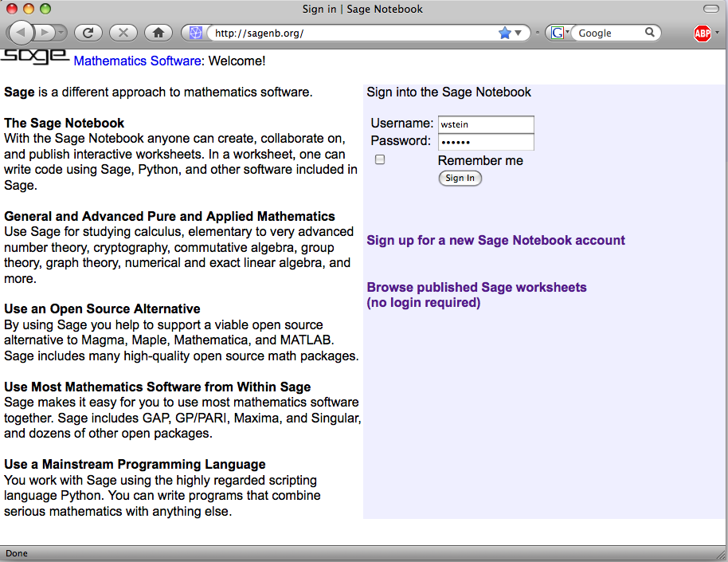The image size is (728, 562).
Task: Open the address bar history dropdown arrow
Action: [519, 33]
